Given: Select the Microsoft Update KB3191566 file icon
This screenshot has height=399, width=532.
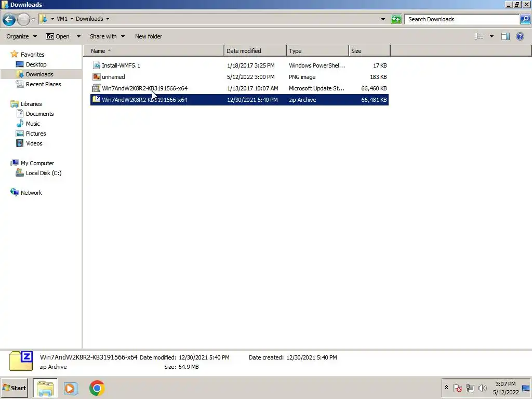Looking at the screenshot, I should point(97,88).
